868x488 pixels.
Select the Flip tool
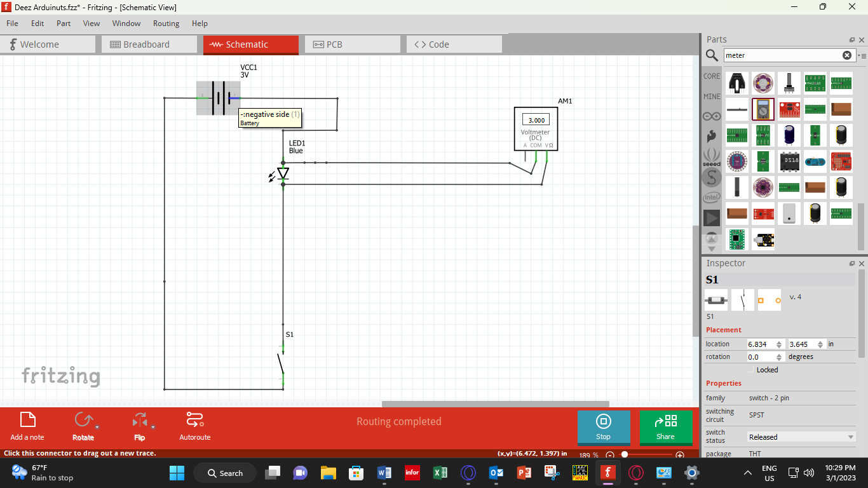click(x=139, y=426)
